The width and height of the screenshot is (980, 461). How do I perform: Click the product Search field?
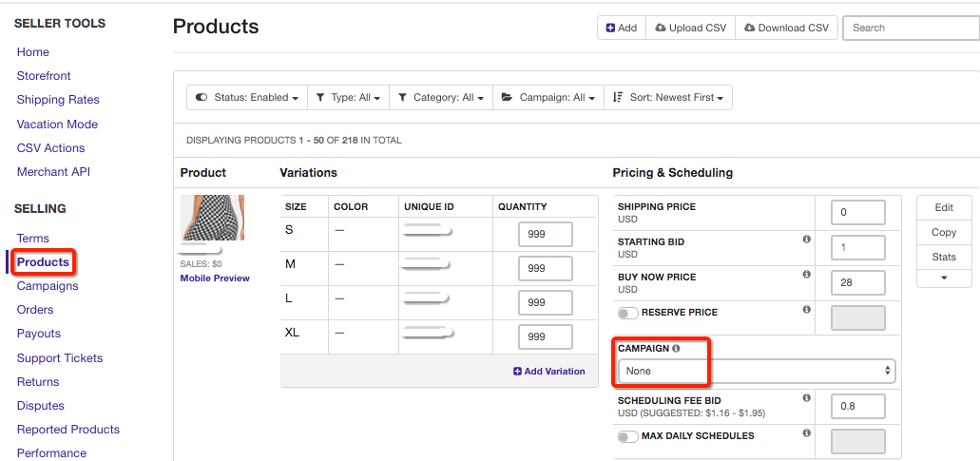pyautogui.click(x=911, y=28)
